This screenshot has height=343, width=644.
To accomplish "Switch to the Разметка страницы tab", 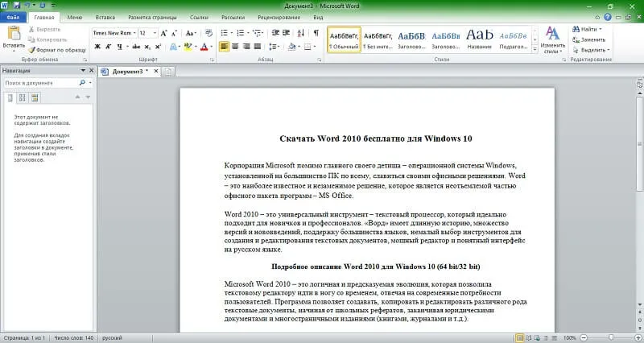I will point(152,16).
